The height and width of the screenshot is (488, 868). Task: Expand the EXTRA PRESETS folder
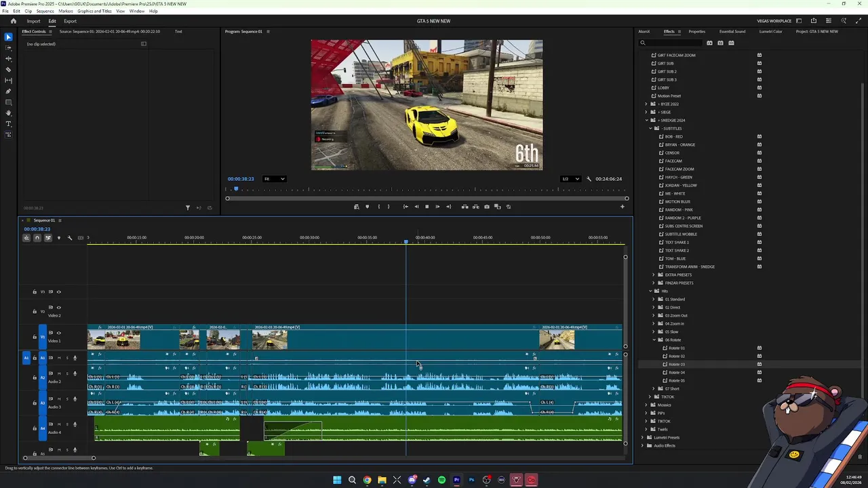[x=654, y=274]
